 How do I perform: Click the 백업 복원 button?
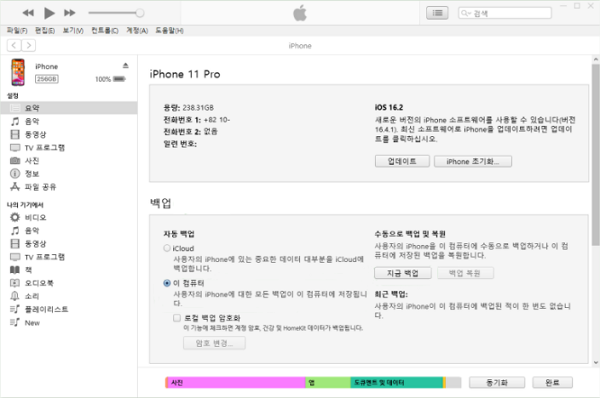point(465,273)
